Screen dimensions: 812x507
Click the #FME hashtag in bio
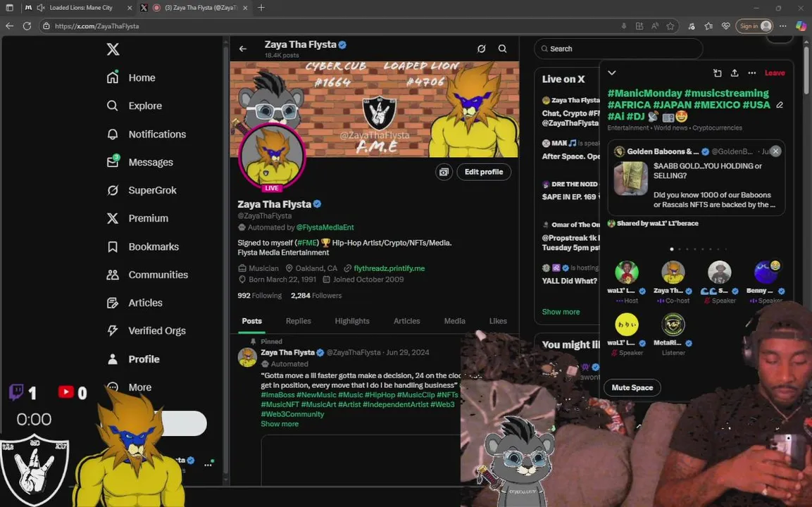(x=307, y=242)
